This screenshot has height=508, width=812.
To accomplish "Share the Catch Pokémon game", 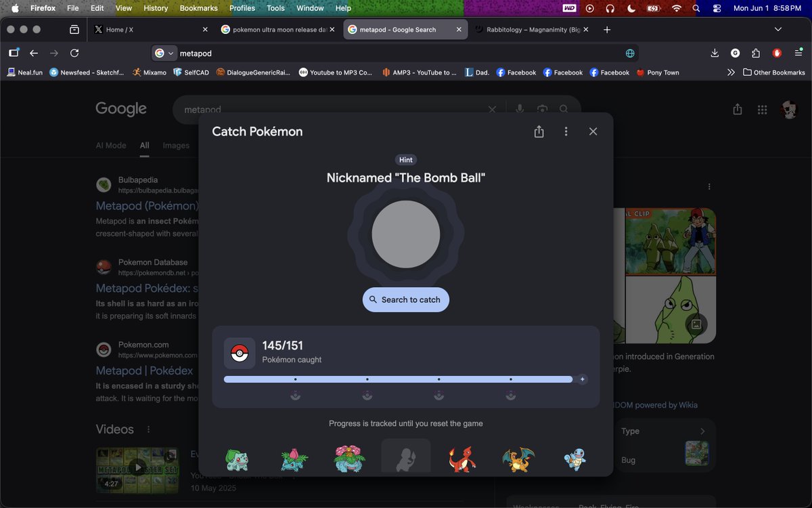I will coord(539,131).
